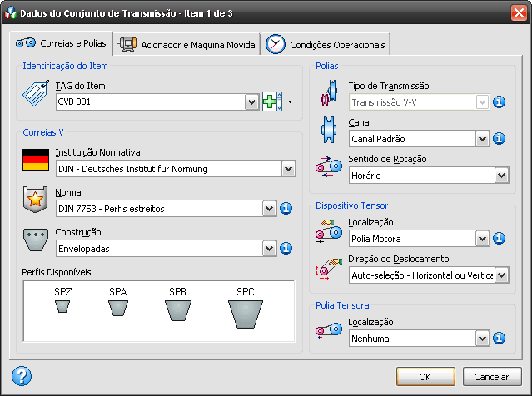The image size is (532, 396).
Task: Click the green plus add item icon
Action: [272, 101]
